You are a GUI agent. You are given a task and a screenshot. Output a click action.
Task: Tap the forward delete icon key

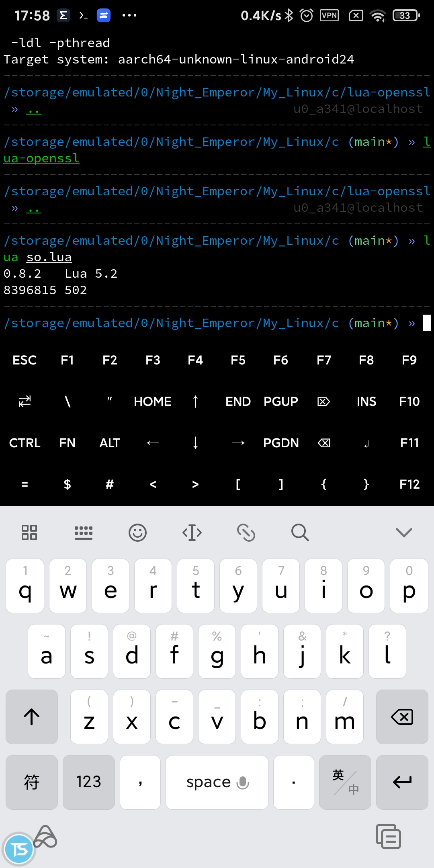pyautogui.click(x=323, y=401)
